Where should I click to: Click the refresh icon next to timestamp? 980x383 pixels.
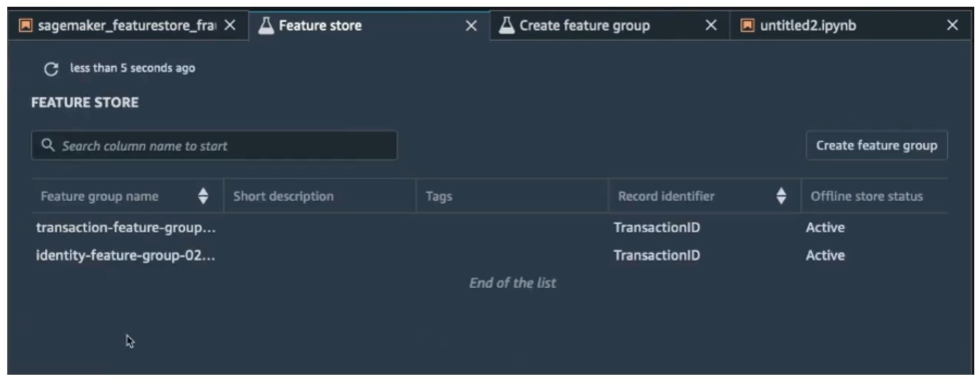[51, 69]
